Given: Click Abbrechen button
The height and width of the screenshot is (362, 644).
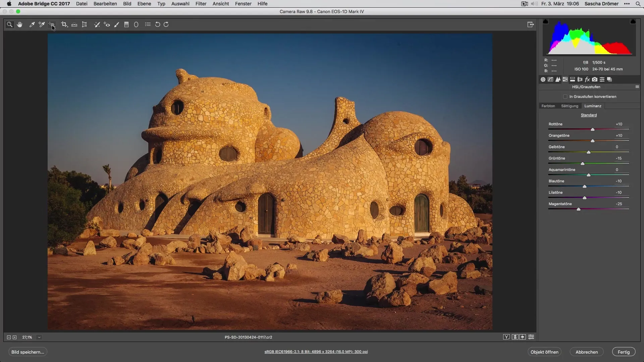Looking at the screenshot, I should [x=587, y=352].
